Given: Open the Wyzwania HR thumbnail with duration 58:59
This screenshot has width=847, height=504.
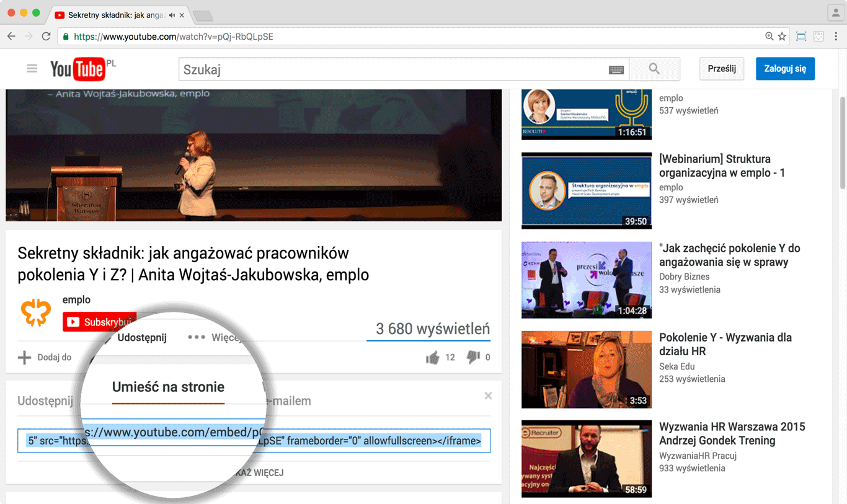Looking at the screenshot, I should point(587,459).
